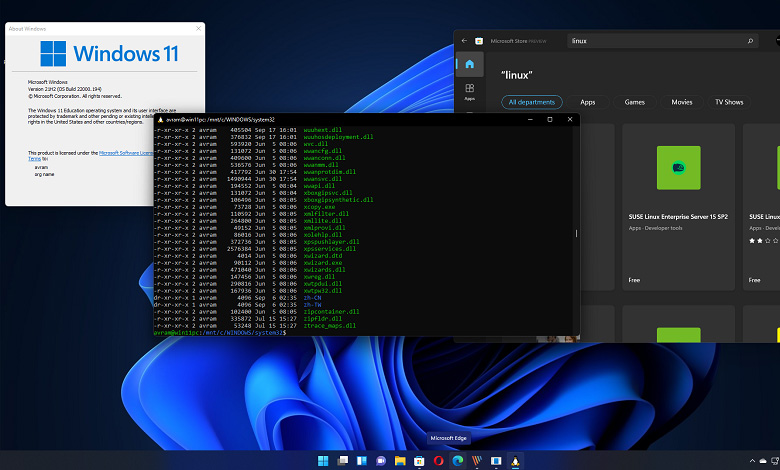Click the Linux penguin terminal taskbar icon
Screen dimensions: 780x470
[x=515, y=460]
